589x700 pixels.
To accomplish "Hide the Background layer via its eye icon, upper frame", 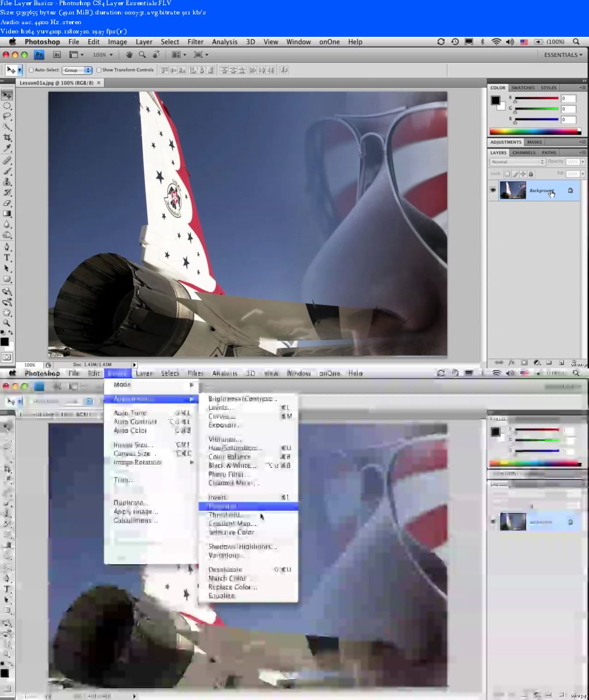I will click(493, 191).
